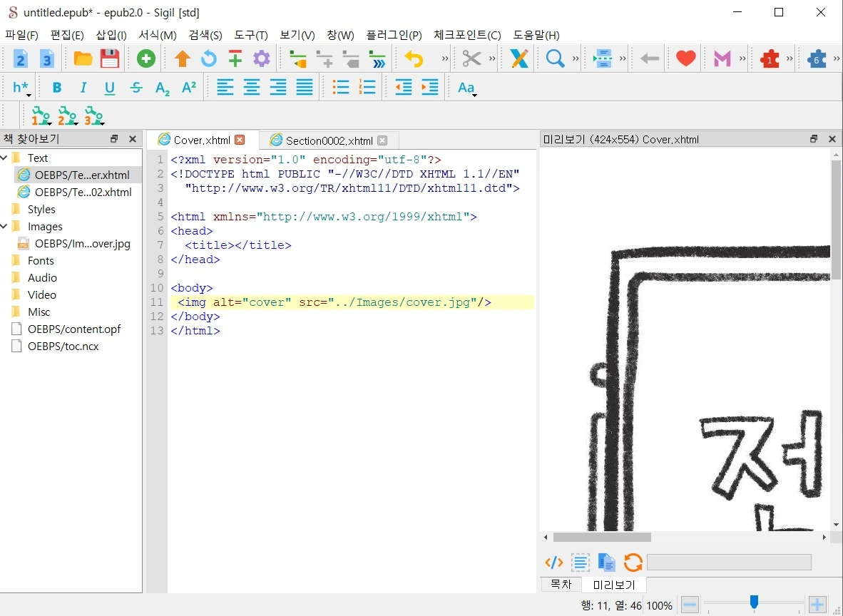Click the orange refresh icon in preview

tap(633, 563)
